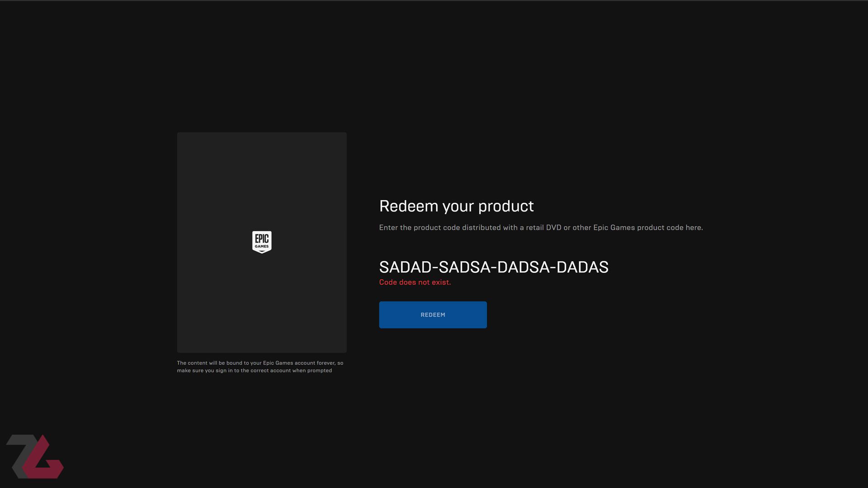Click the 'Enter the product code distributed' instruction text
Image resolution: width=868 pixels, height=488 pixels.
tap(541, 227)
